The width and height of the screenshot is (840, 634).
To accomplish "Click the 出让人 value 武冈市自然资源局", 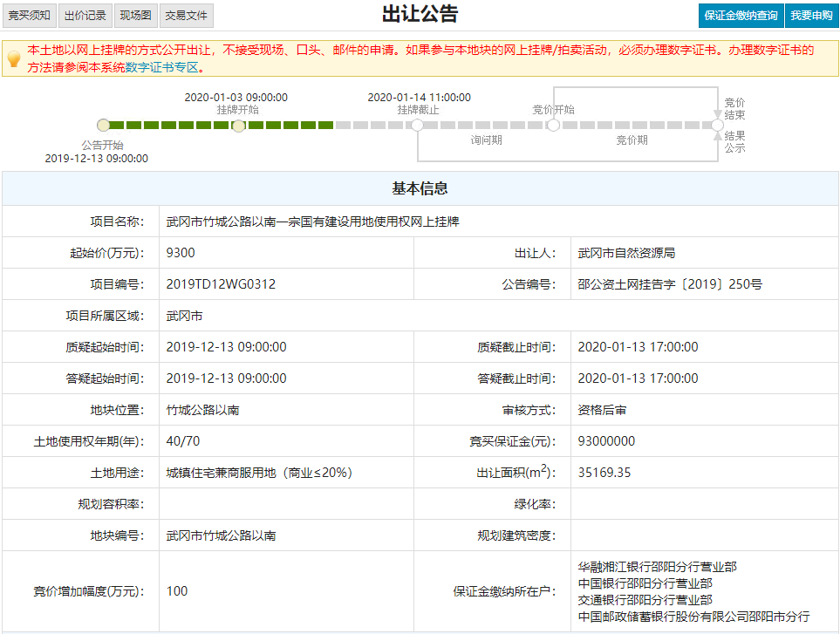I will click(626, 253).
